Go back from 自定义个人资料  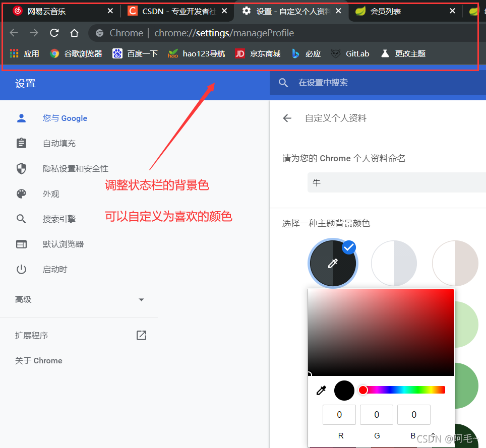tap(287, 118)
